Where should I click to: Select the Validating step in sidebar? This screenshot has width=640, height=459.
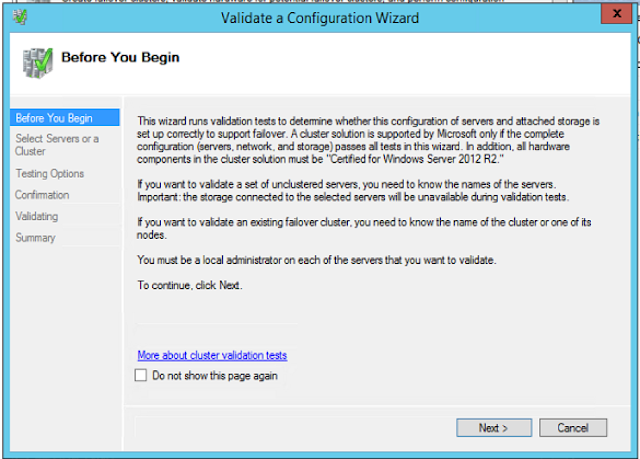click(x=37, y=216)
